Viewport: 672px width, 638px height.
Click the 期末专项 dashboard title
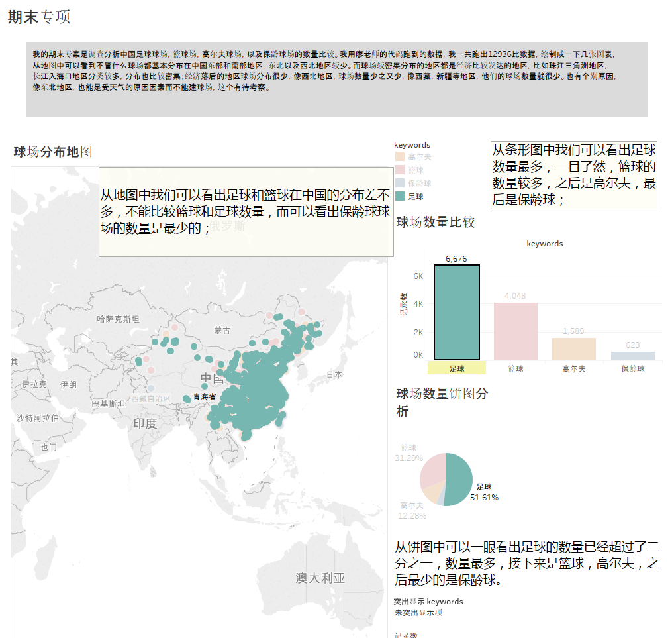[x=39, y=17]
